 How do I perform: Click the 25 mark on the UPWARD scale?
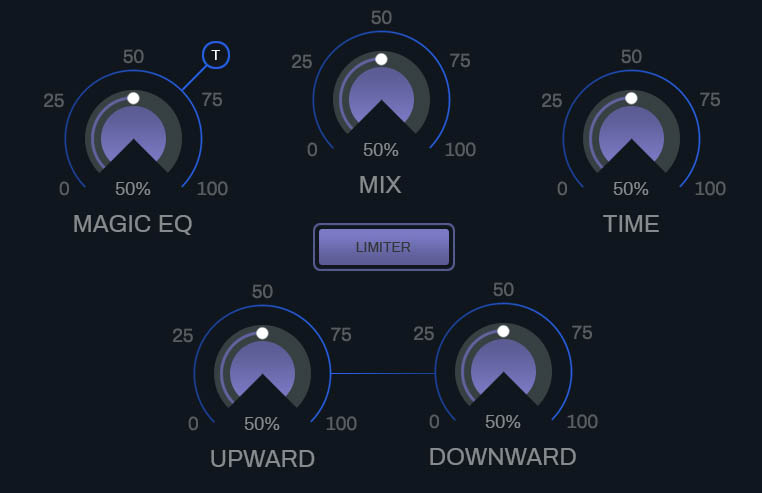point(183,335)
